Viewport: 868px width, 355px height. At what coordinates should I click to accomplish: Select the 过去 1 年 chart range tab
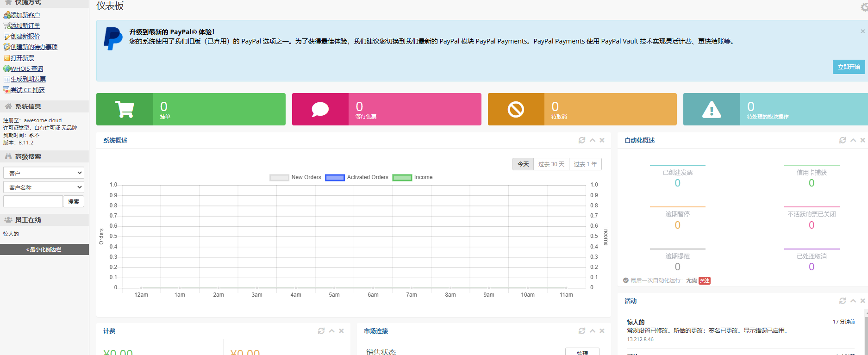[585, 164]
